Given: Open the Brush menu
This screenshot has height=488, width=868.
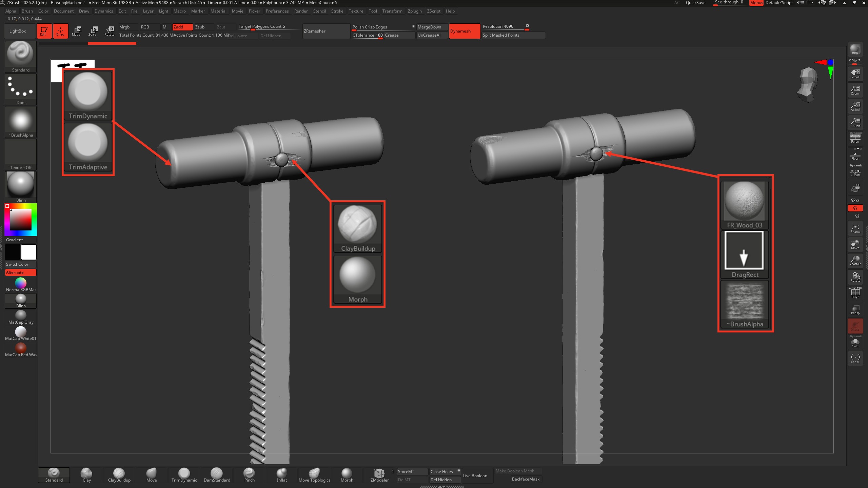Looking at the screenshot, I should click(x=27, y=11).
